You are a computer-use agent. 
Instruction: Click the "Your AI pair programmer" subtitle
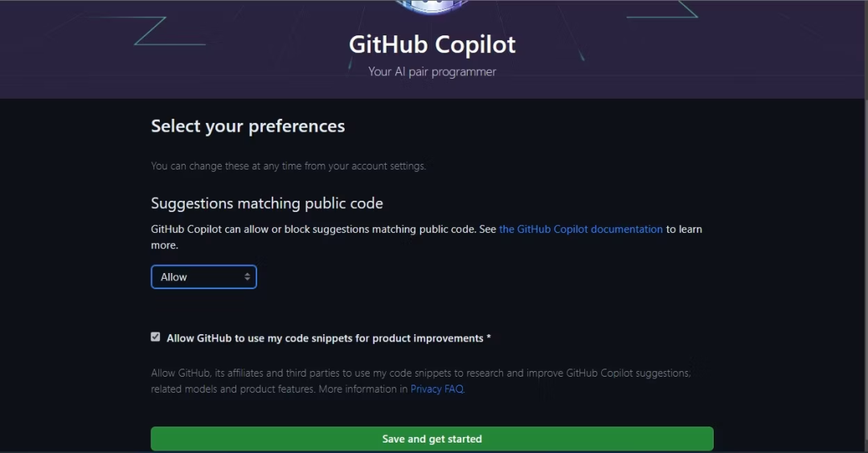(432, 71)
